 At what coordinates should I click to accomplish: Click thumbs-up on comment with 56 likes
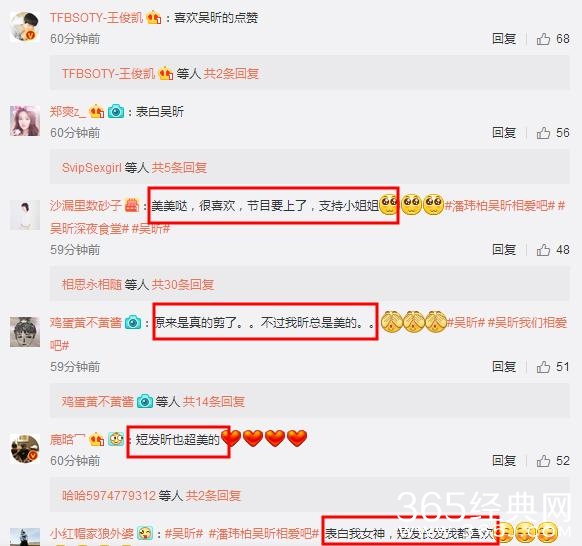tap(543, 133)
